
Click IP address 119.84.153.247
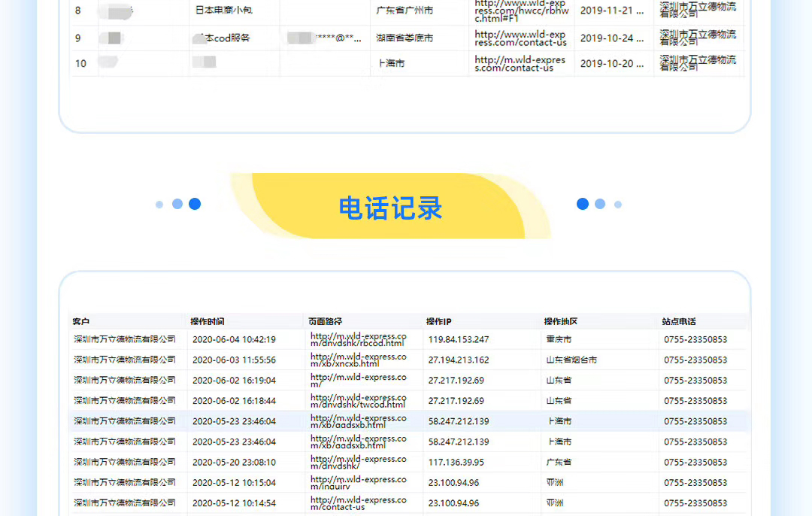pyautogui.click(x=459, y=339)
